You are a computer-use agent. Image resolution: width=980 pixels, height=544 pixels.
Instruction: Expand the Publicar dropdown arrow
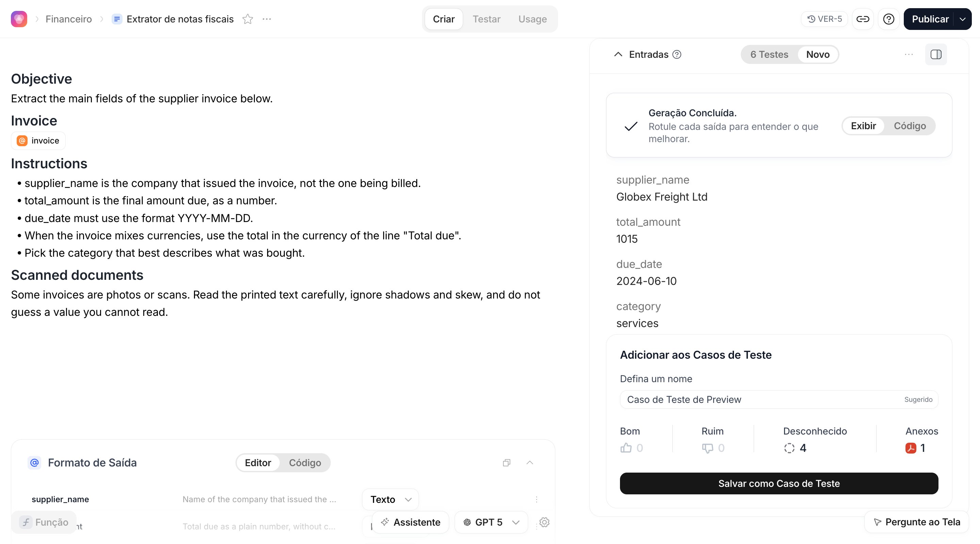click(x=963, y=19)
